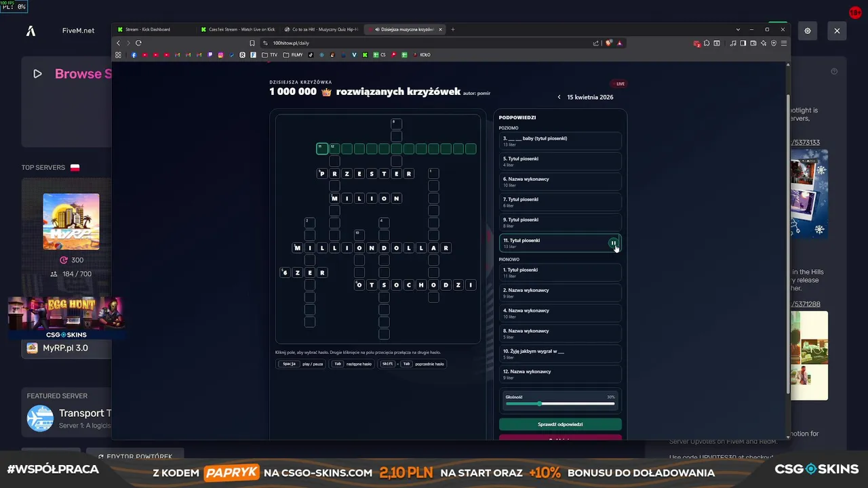868x488 pixels.
Task: Open the /5373133 link in FiveM
Action: [x=805, y=142]
